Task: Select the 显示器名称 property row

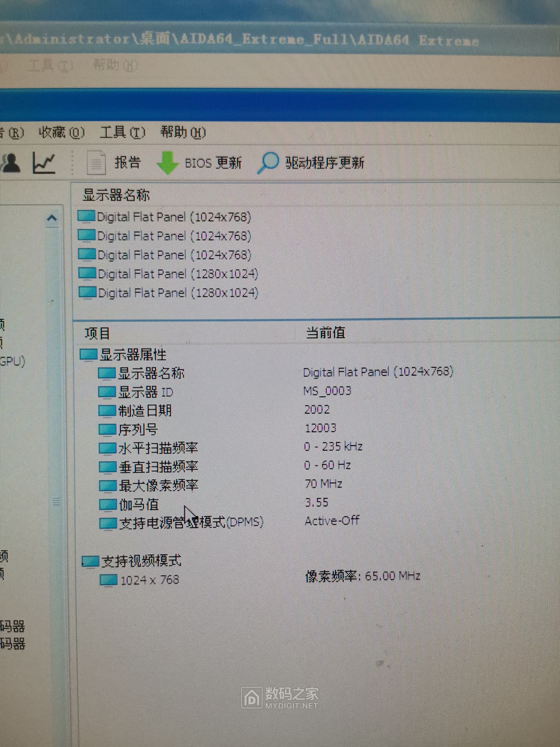Action: pos(141,373)
